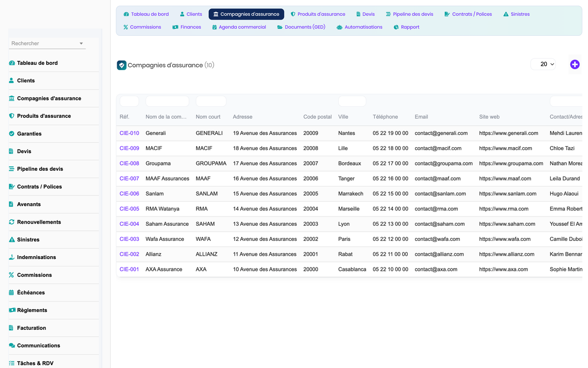Open company record CIE-003
588x368 pixels.
click(129, 239)
